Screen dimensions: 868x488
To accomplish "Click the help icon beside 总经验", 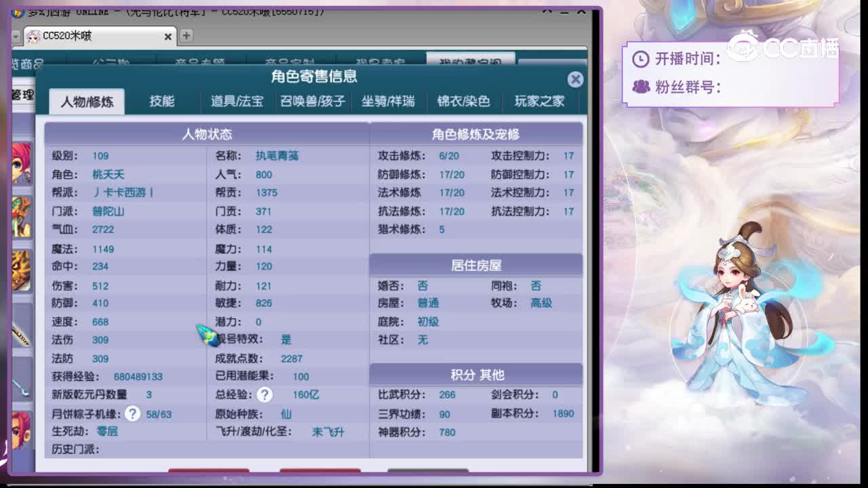I will click(x=264, y=394).
